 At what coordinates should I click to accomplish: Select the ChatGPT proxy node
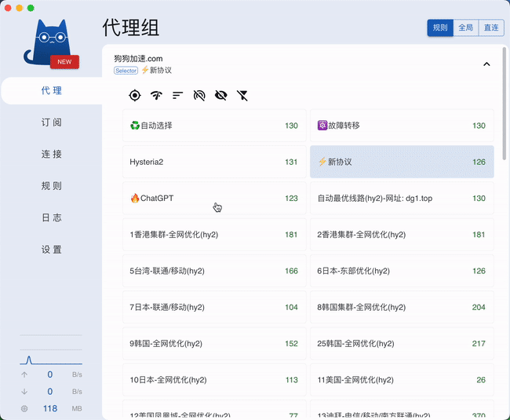tap(214, 199)
